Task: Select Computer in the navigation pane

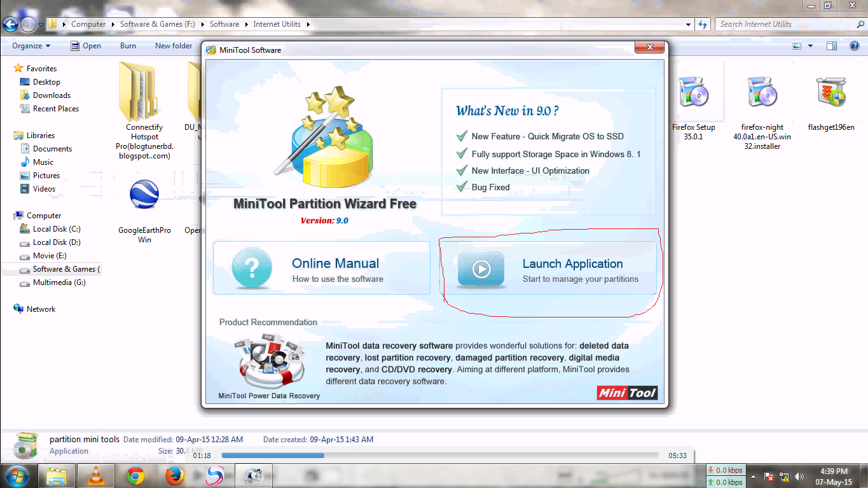Action: 44,216
